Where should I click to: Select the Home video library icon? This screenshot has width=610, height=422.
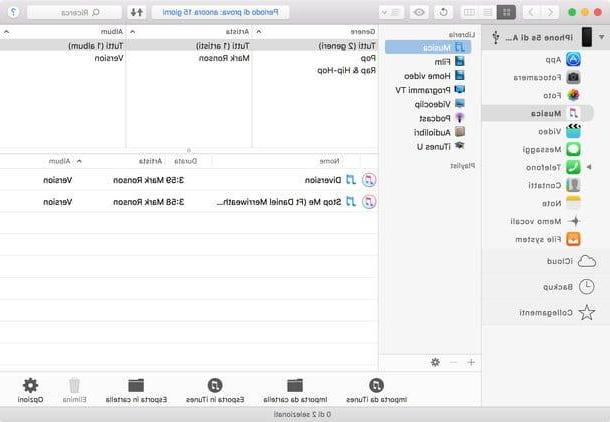[459, 75]
